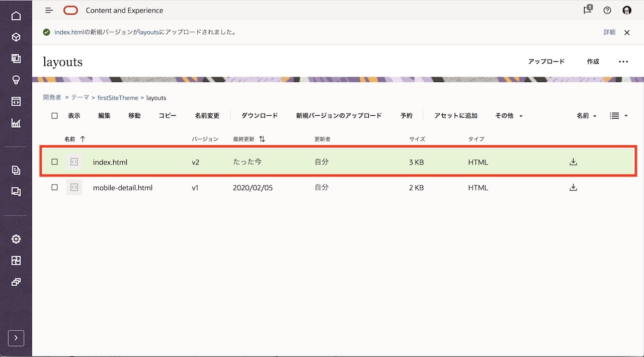Expand the sidebar with arrow button
The width and height of the screenshot is (644, 357).
tap(16, 338)
